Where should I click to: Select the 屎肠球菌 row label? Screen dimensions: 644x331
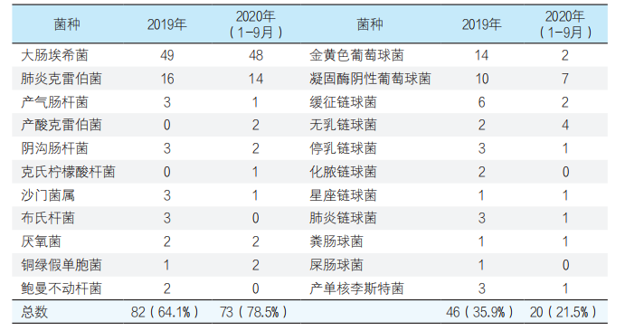336,265
